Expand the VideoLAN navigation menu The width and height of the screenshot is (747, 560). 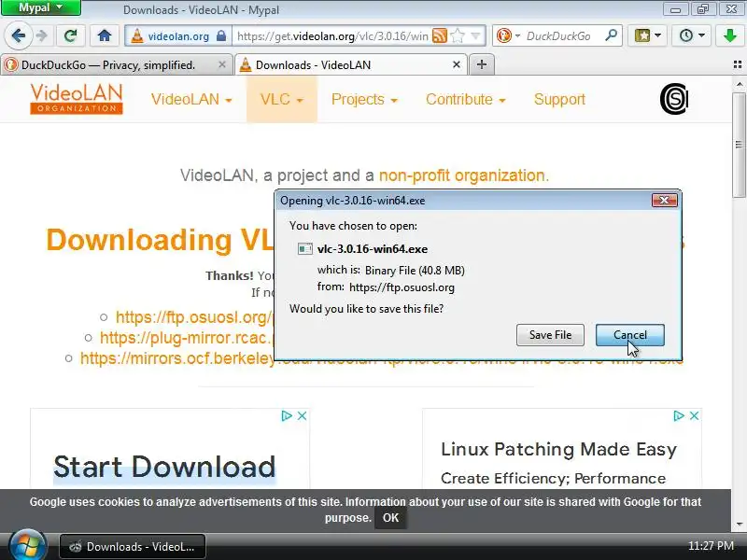191,100
